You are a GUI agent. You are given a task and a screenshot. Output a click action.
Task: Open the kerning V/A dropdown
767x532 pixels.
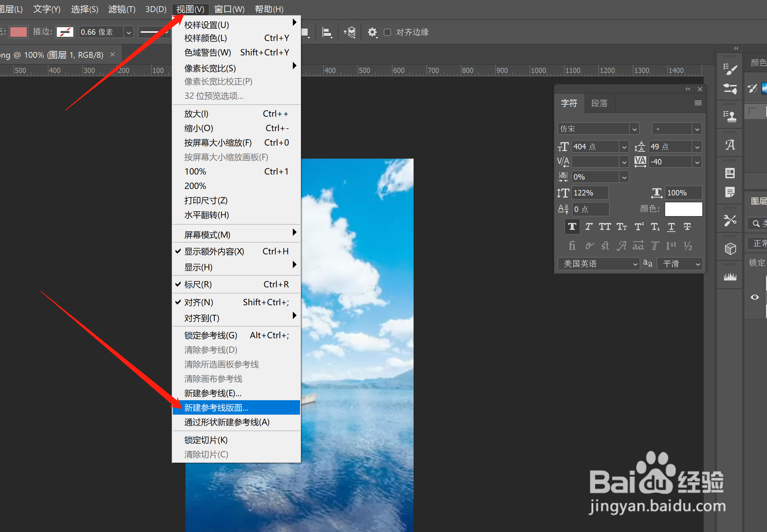(624, 162)
